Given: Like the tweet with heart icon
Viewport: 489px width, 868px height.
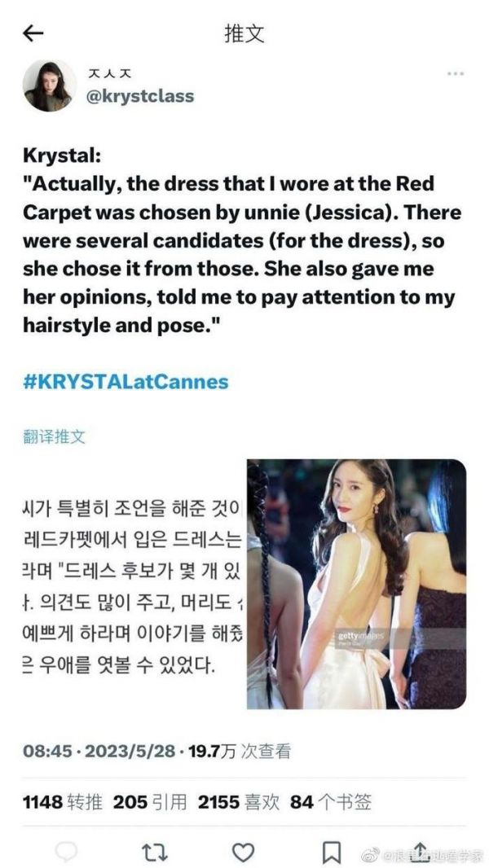Looking at the screenshot, I should pos(243,853).
